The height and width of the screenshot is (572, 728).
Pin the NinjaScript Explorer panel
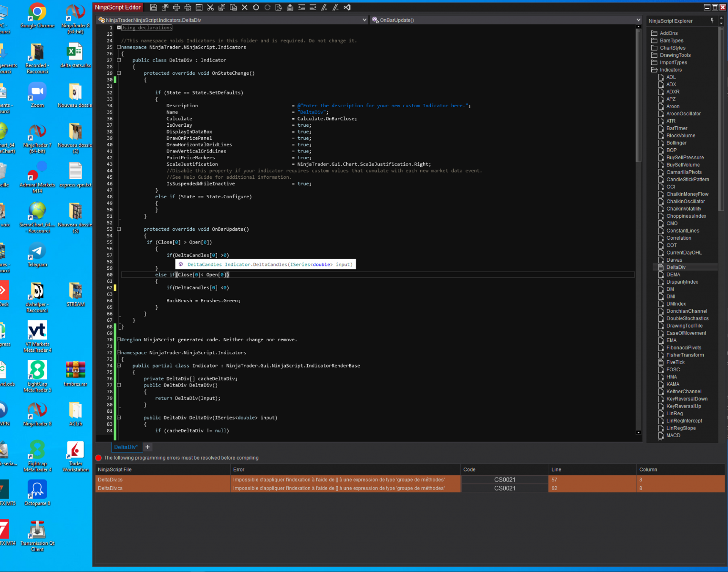712,20
